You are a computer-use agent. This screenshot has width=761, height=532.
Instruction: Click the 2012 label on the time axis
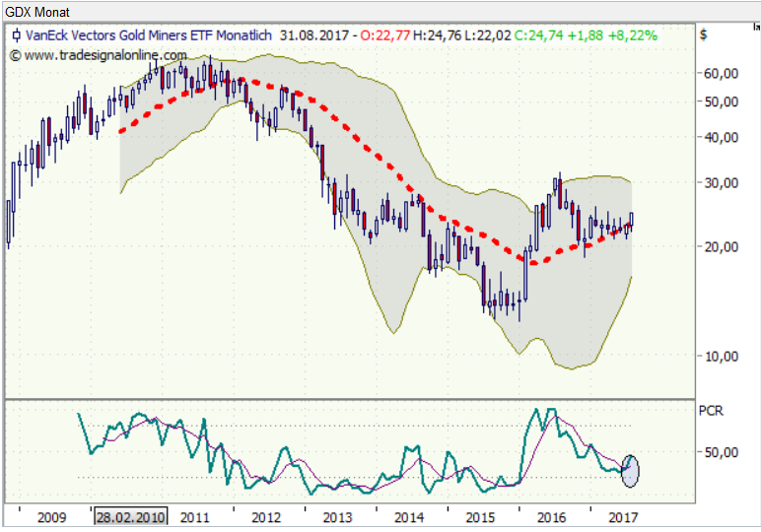pos(266,517)
